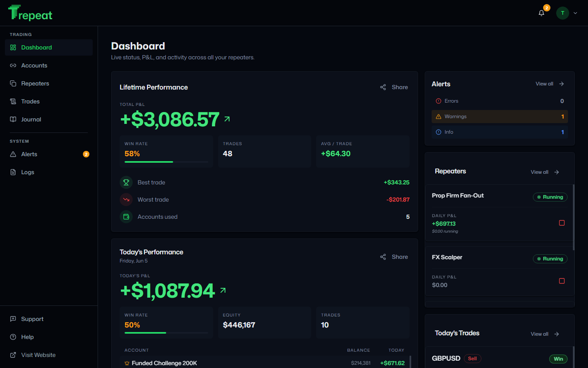The width and height of the screenshot is (588, 368).
Task: Click the Alerts triangle icon in sidebar
Action: pyautogui.click(x=13, y=154)
